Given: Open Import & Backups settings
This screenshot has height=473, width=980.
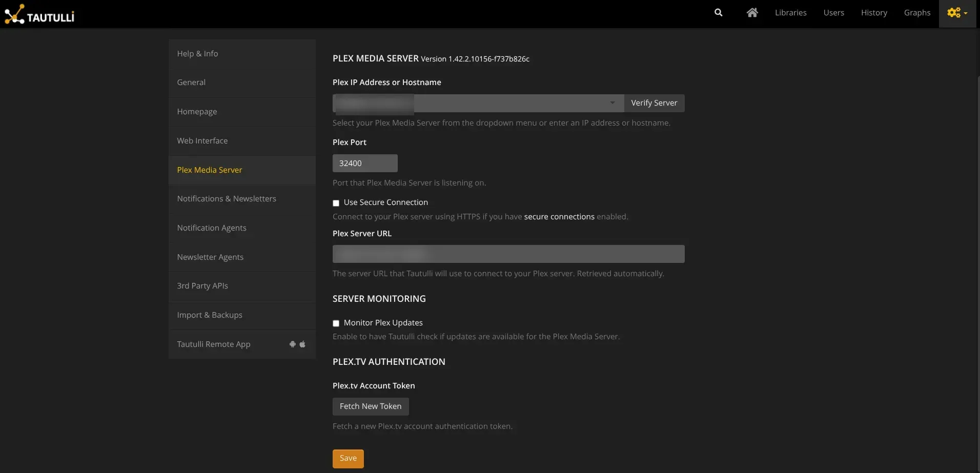Looking at the screenshot, I should click(242, 315).
